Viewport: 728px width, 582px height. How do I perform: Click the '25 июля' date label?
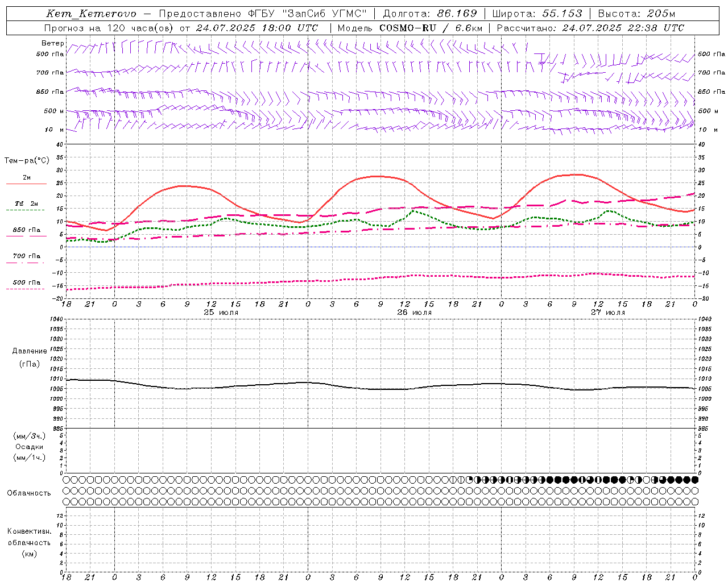(221, 313)
